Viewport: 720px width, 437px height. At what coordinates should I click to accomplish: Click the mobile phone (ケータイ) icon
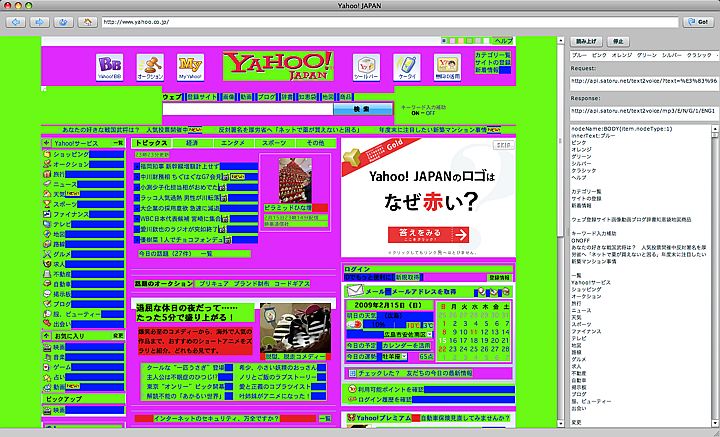tap(407, 66)
